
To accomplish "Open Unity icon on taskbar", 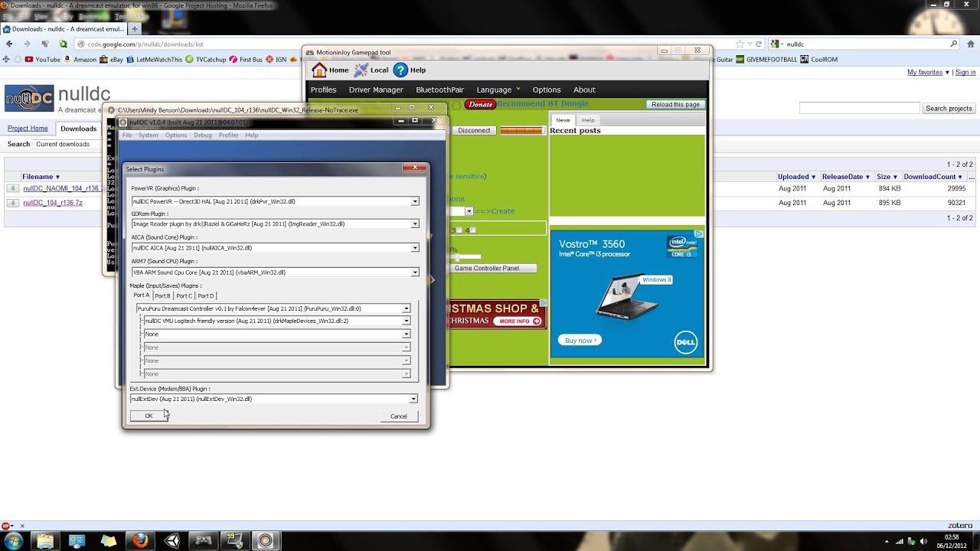I will pyautogui.click(x=171, y=541).
